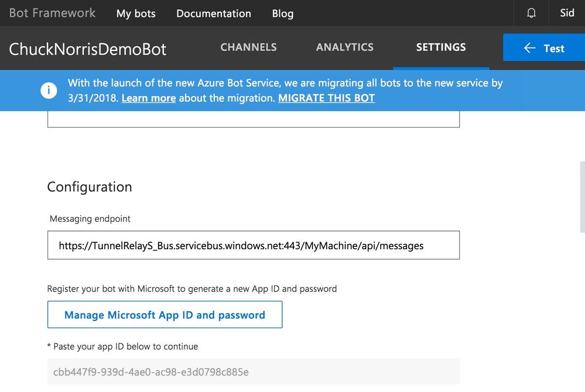Follow the Learn more migration link
585x392 pixels.
point(149,98)
